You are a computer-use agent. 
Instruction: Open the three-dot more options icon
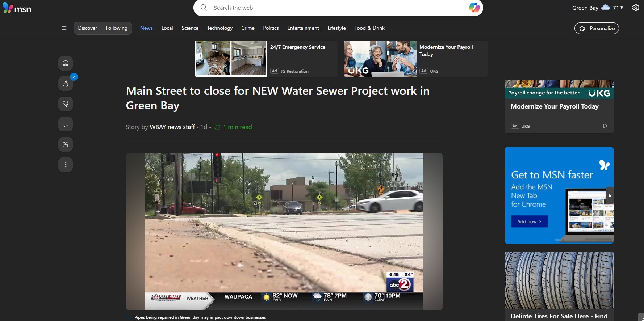point(66,165)
